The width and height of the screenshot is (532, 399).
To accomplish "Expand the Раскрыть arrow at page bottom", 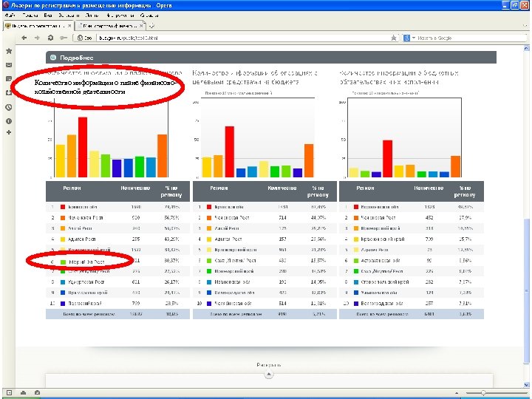I will (x=269, y=374).
